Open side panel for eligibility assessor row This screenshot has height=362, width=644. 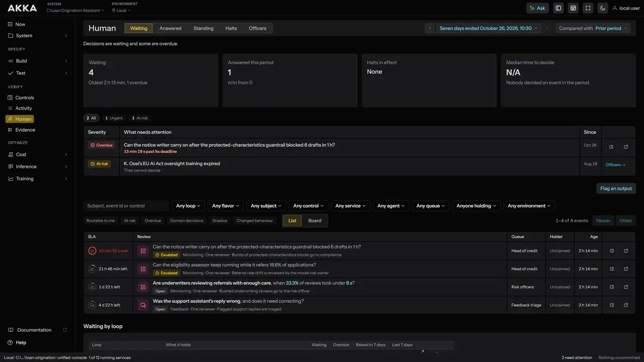(612, 268)
